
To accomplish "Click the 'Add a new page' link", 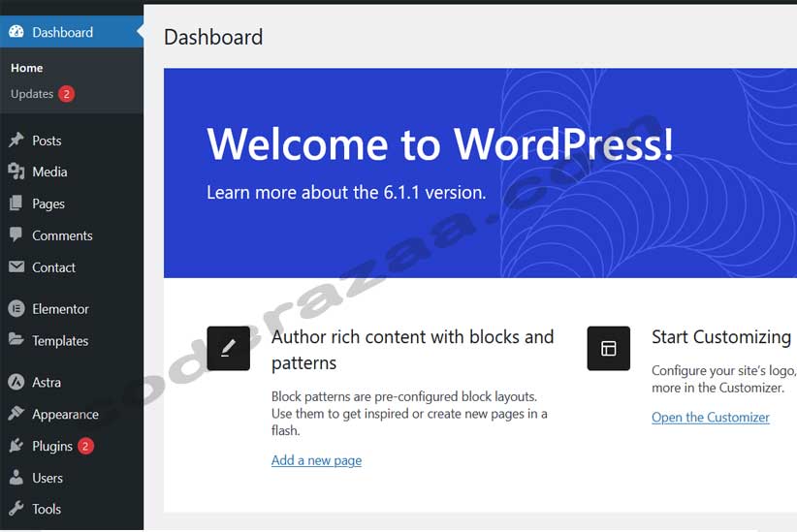I will [x=316, y=460].
